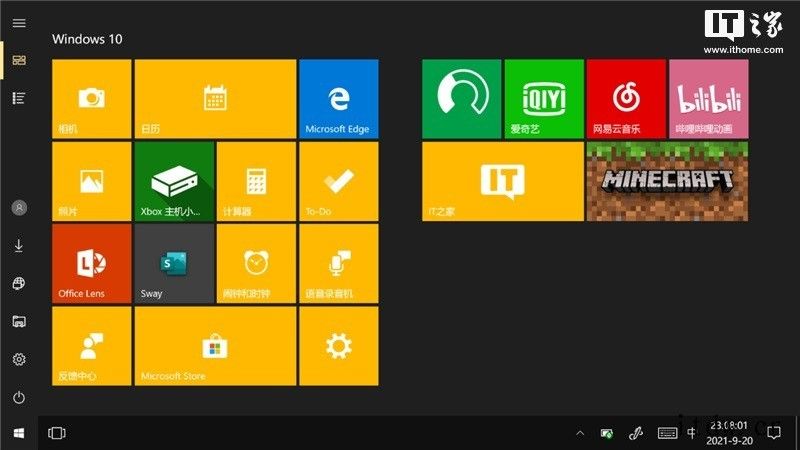Viewport: 800px width, 450px height.
Task: Open the Voice Recorder tile
Action: click(339, 264)
